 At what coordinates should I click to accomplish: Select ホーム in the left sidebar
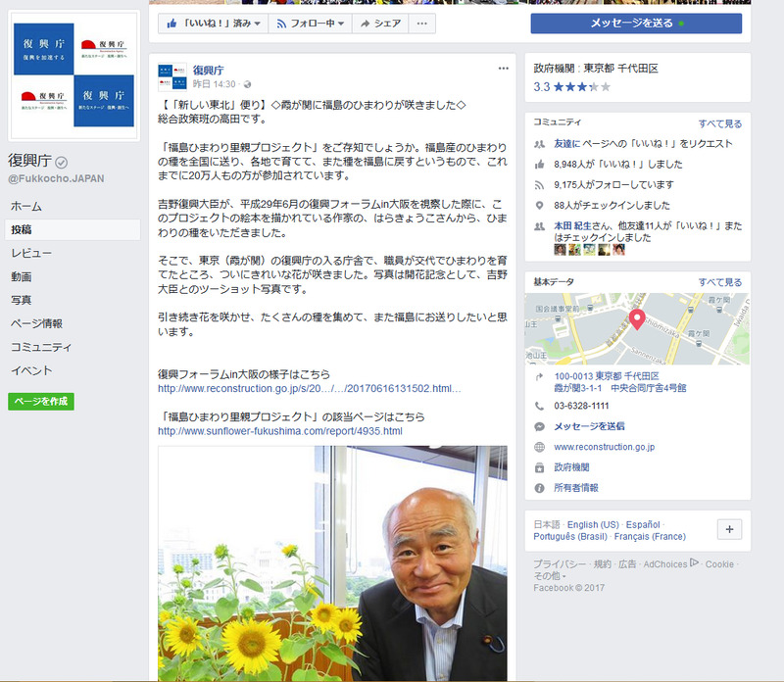pos(26,206)
